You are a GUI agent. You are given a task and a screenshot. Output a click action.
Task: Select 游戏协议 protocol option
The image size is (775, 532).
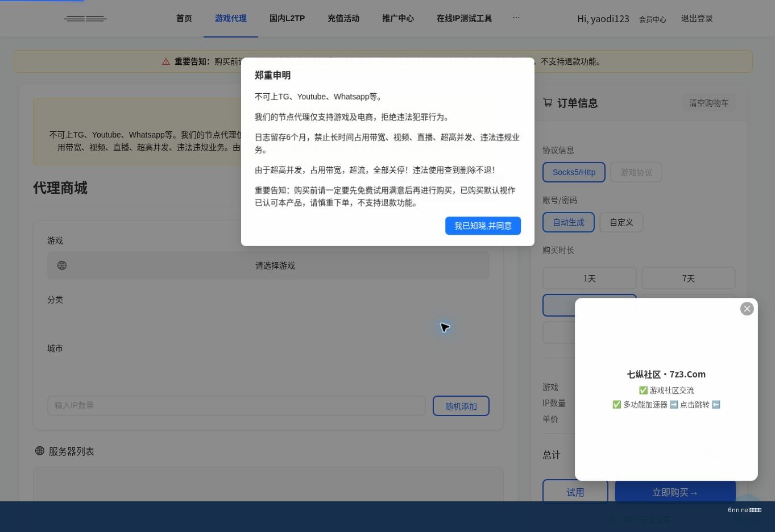pyautogui.click(x=636, y=172)
